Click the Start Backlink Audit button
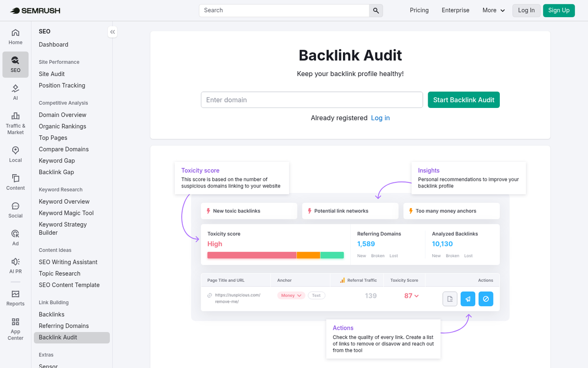 pyautogui.click(x=464, y=100)
